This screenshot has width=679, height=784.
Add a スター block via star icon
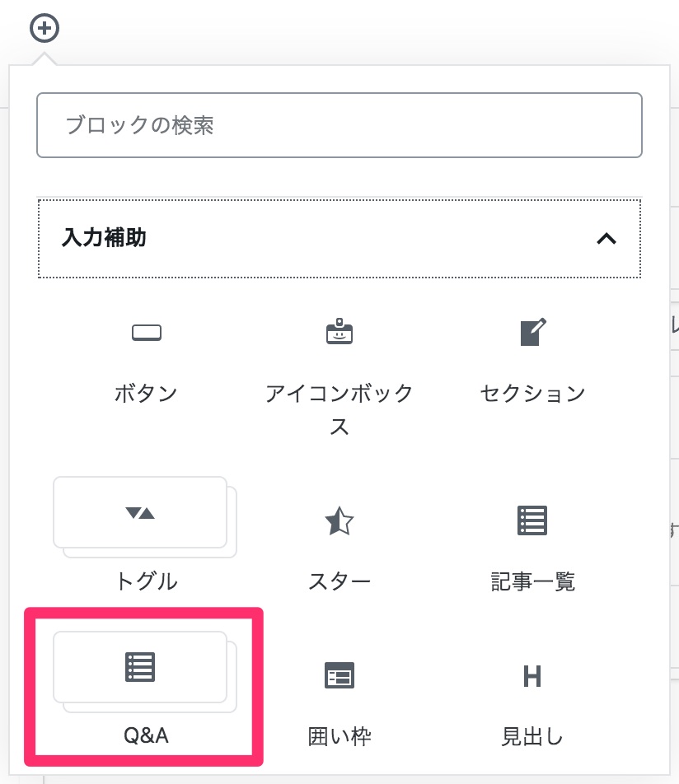tap(339, 520)
